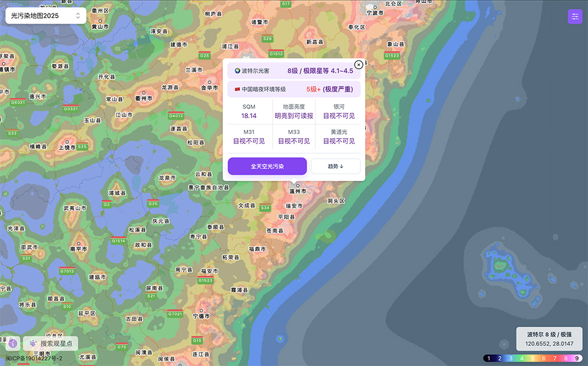Select the 黄山市 city marker dot
Viewport: 588px width, 366px height.
point(100,21)
